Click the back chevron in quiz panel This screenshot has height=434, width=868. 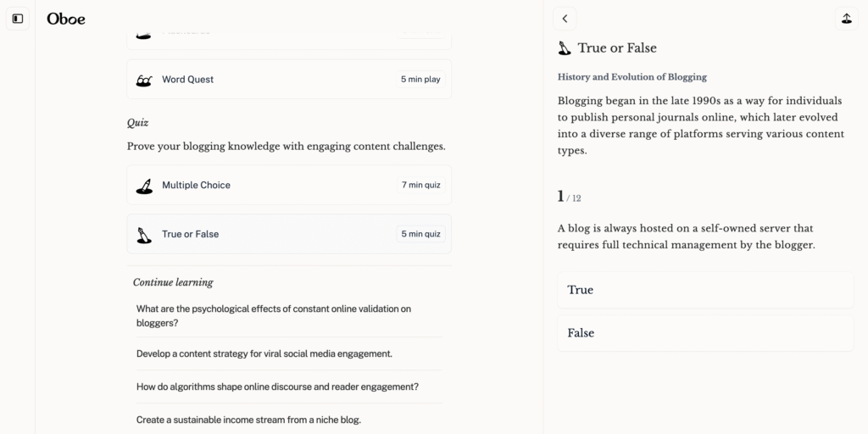coord(565,19)
